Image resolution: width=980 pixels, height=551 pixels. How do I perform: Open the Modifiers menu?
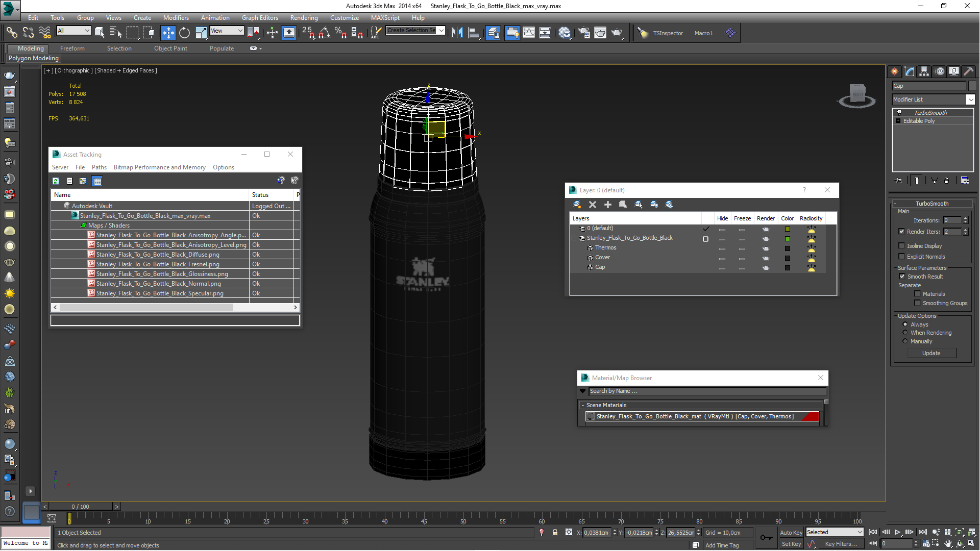click(x=176, y=17)
